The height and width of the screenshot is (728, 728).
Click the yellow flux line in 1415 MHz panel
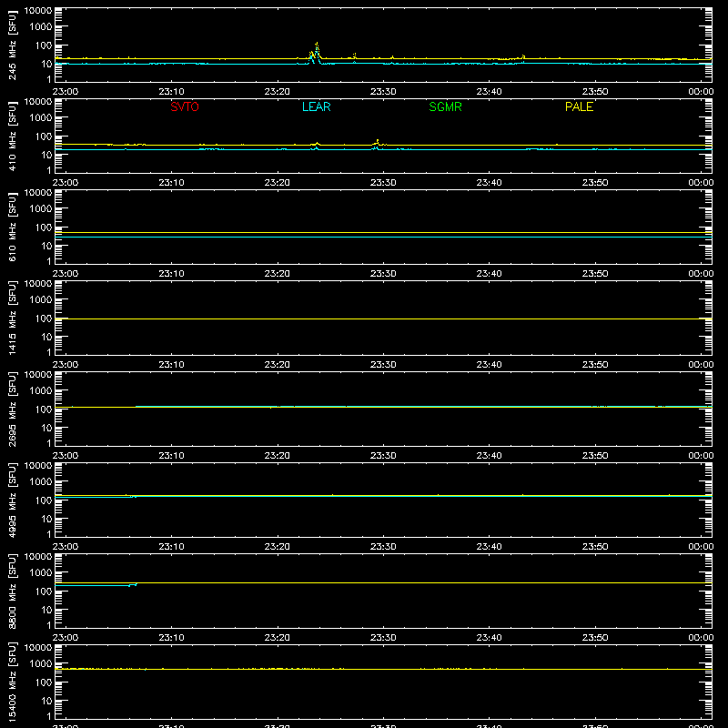point(383,319)
